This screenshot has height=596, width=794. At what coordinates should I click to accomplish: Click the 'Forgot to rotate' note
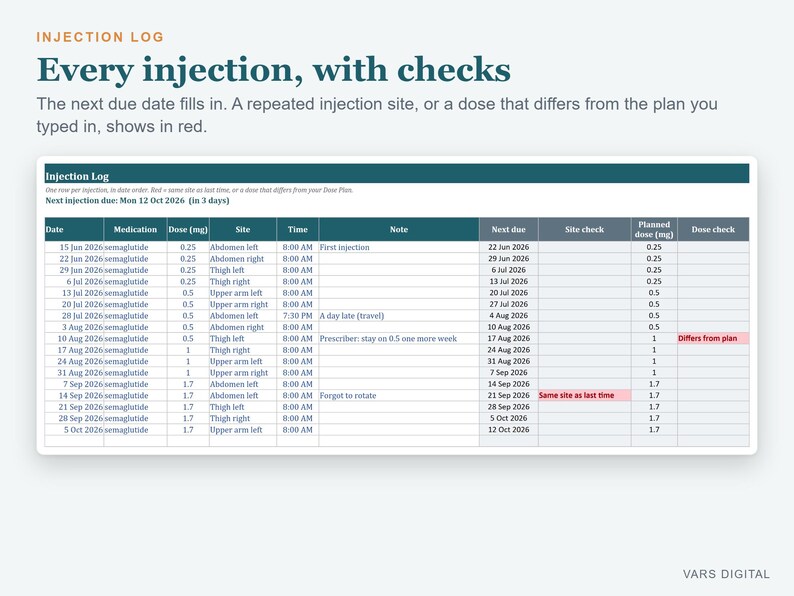click(x=399, y=395)
